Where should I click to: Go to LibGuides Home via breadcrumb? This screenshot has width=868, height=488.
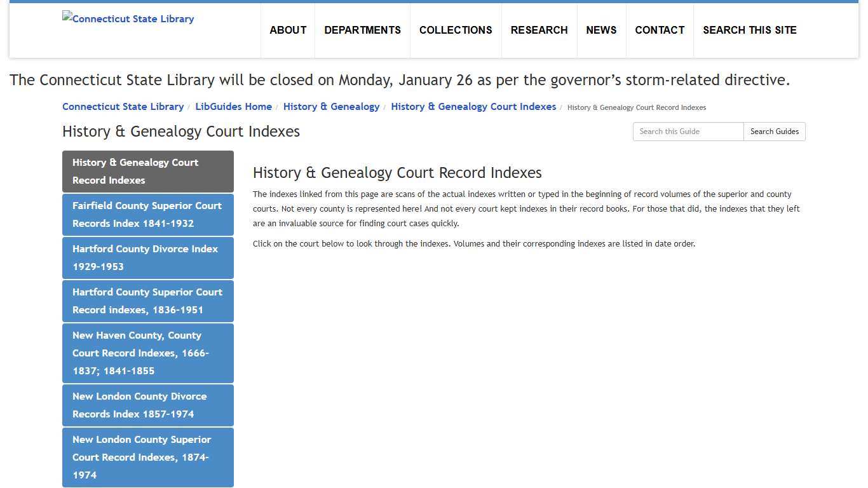[x=233, y=106]
